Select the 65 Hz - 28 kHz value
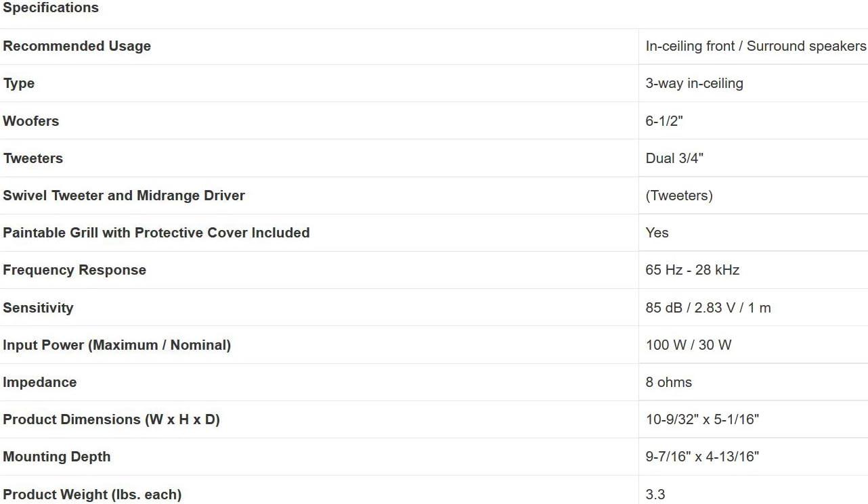The image size is (868, 504). [x=692, y=270]
